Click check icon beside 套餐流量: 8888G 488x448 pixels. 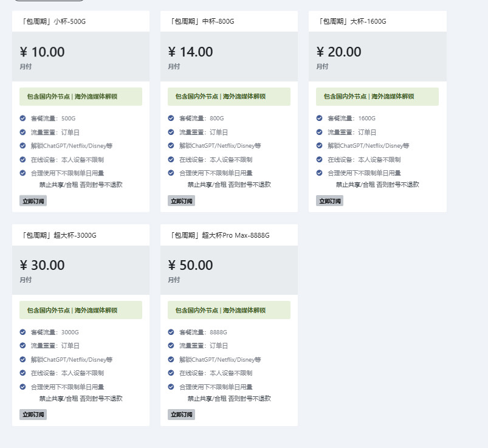(x=171, y=332)
